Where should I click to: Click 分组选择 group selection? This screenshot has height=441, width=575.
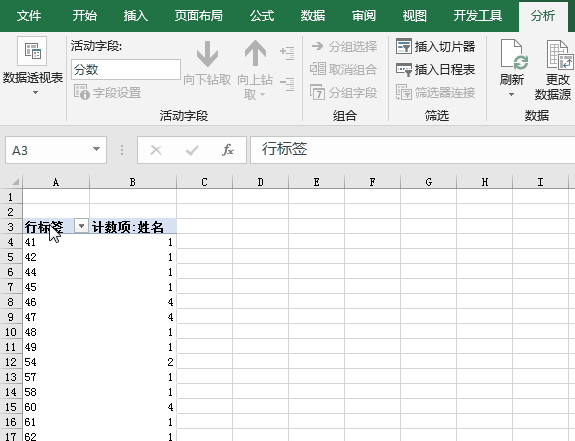[344, 47]
